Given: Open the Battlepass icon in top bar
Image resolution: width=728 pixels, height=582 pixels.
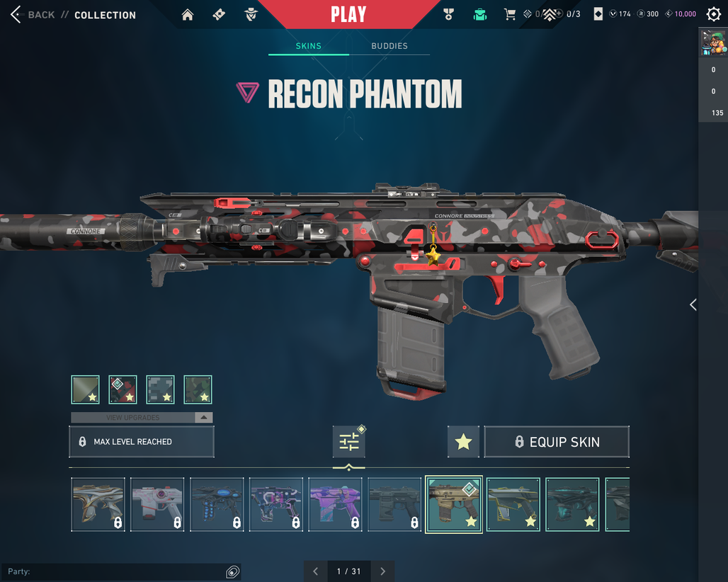Looking at the screenshot, I should click(x=219, y=15).
